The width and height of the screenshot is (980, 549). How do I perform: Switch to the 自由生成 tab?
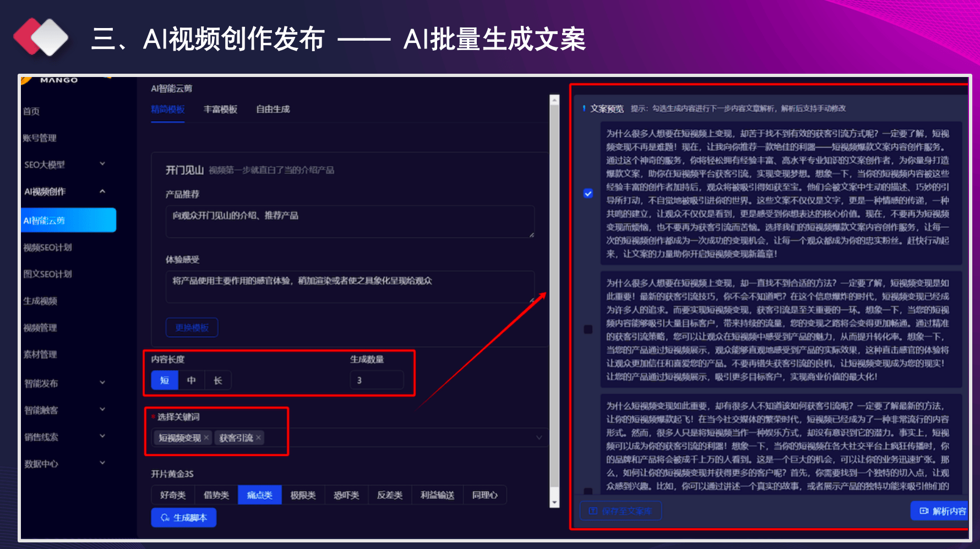273,109
